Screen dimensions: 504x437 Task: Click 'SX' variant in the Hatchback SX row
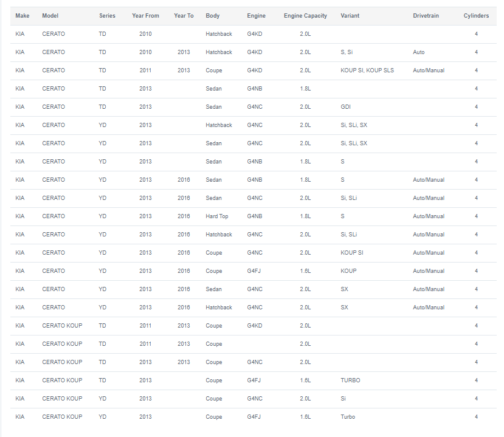coord(344,307)
